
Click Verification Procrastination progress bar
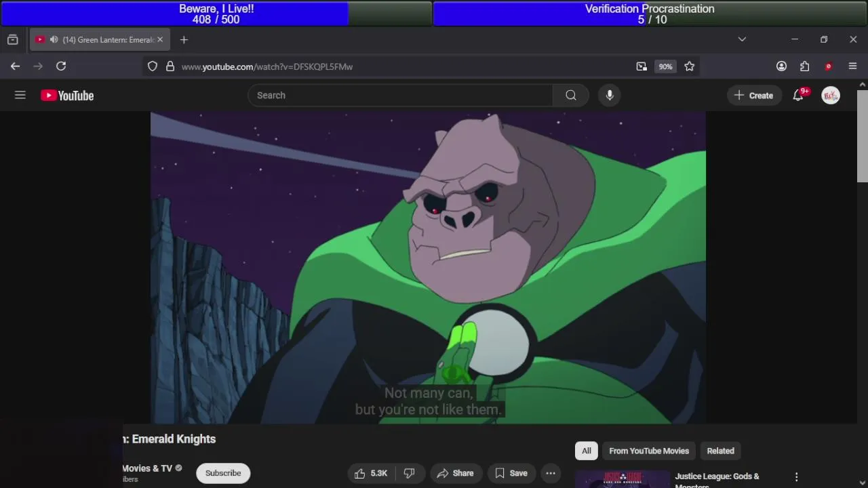650,14
